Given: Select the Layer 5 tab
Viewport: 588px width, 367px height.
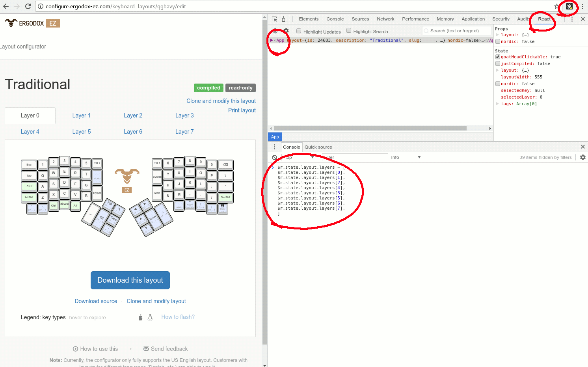Looking at the screenshot, I should [x=82, y=132].
